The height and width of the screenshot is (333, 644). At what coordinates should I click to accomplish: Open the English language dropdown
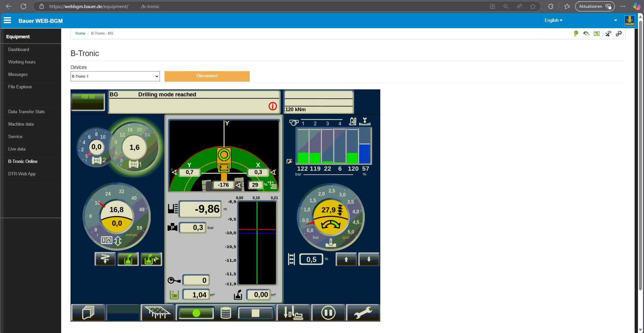tap(553, 20)
